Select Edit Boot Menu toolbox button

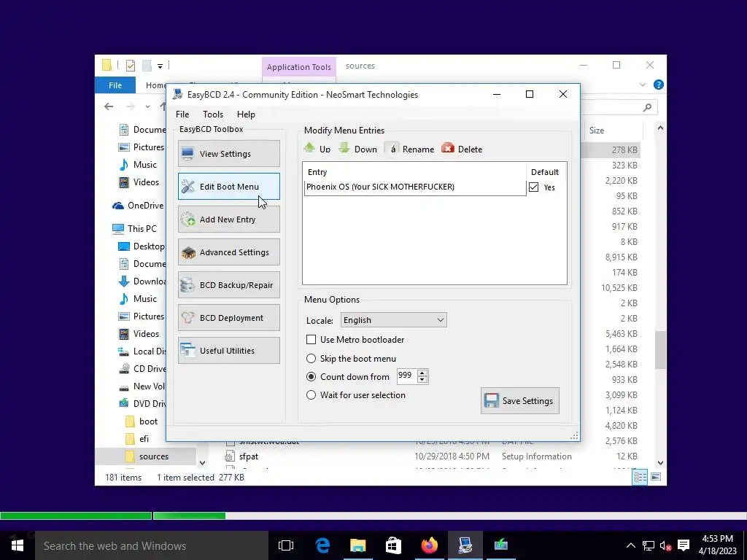228,186
